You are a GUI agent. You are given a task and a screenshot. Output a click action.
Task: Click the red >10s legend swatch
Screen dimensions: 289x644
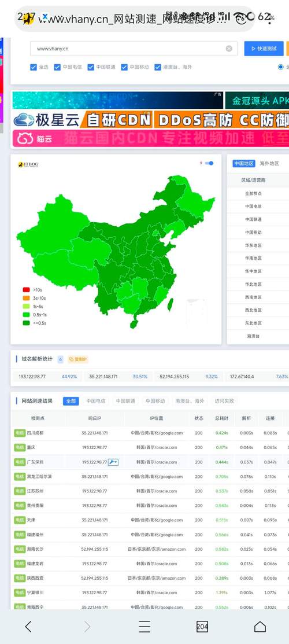pos(26,289)
